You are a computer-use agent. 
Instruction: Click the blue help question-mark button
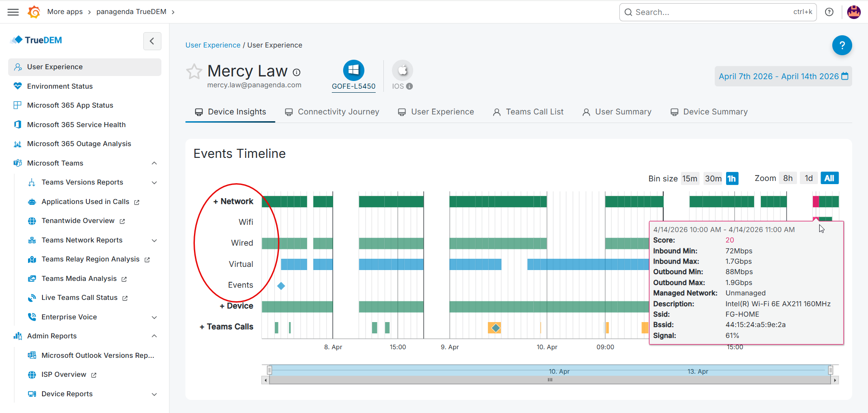pos(842,45)
